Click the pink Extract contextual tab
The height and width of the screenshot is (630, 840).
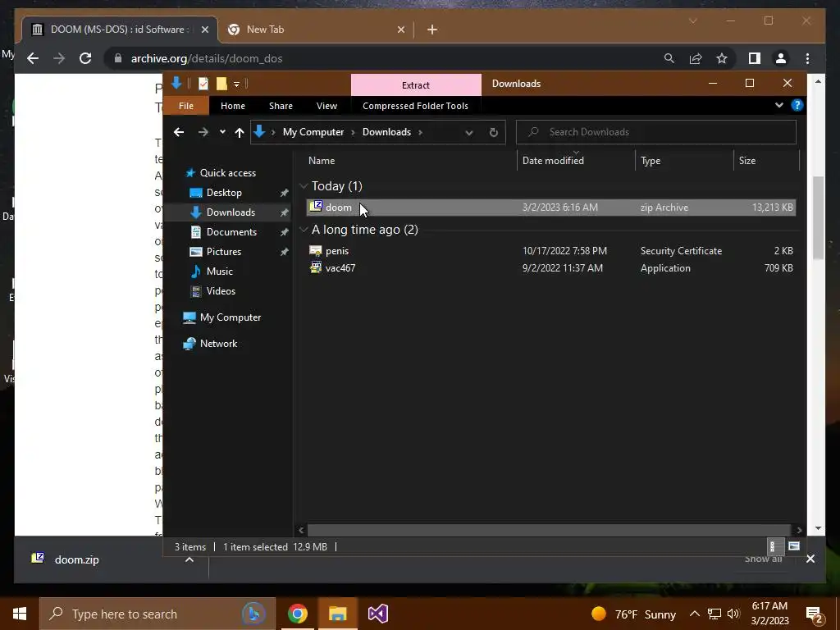[x=416, y=85]
